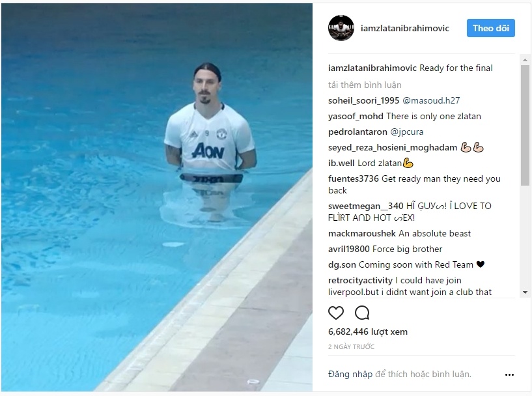Click the 6,682,446 lượt xem view count

point(368,332)
